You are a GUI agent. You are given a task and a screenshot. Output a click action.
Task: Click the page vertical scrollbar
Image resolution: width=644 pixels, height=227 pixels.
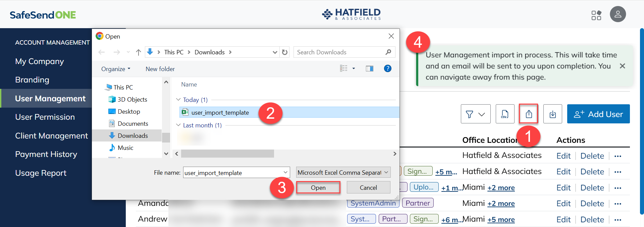642,121
